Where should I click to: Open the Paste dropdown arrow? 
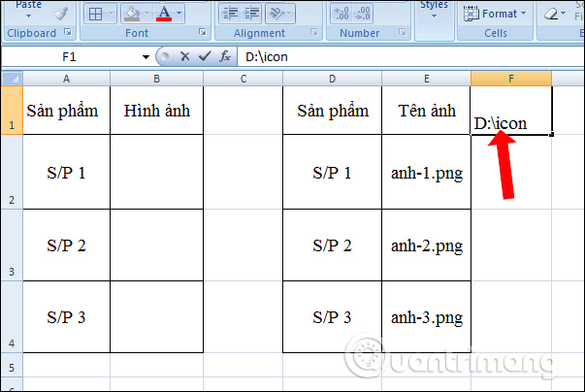coord(29,16)
